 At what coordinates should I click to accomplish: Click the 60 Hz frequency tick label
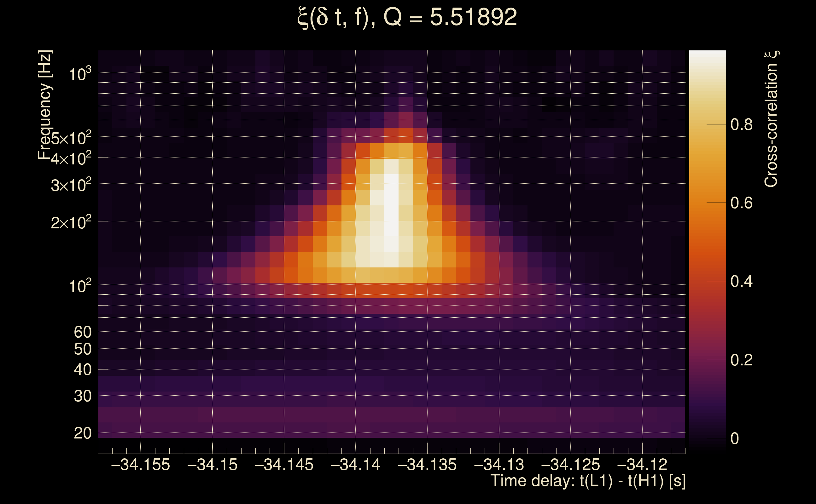point(82,332)
